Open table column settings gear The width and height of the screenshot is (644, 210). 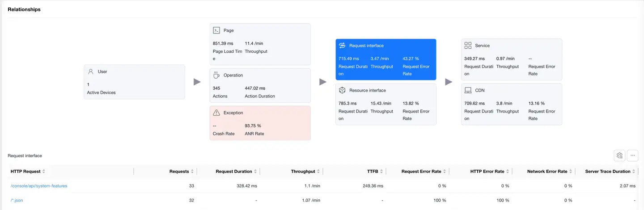619,155
